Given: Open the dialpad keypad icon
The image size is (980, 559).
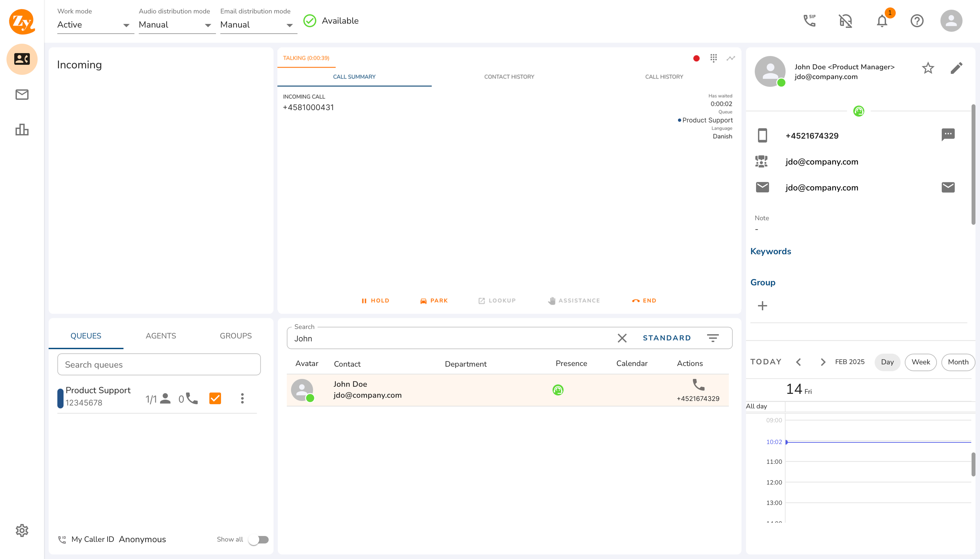Looking at the screenshot, I should pyautogui.click(x=713, y=58).
